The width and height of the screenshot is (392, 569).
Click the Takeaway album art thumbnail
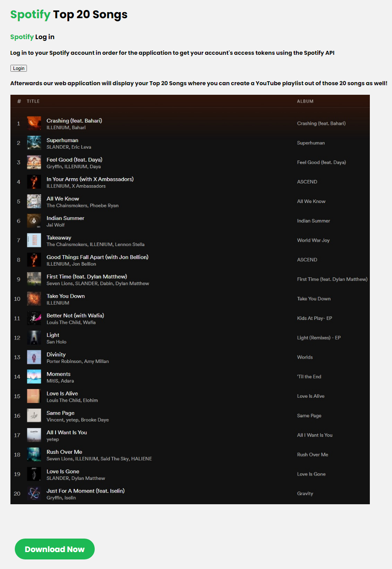[x=34, y=240]
